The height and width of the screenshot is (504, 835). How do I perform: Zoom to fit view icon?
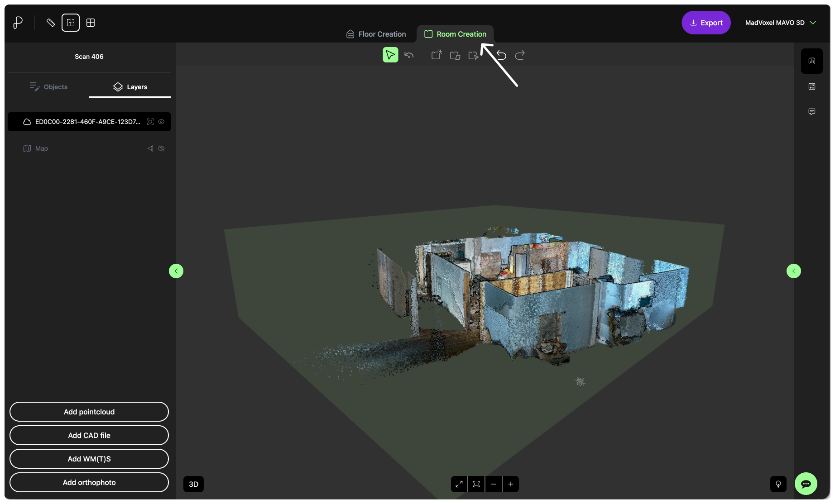tap(476, 484)
